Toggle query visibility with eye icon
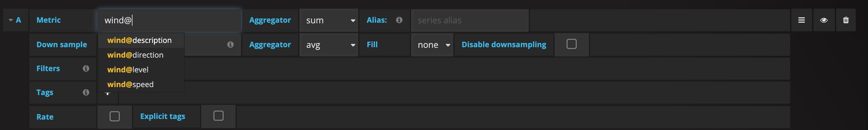 [824, 20]
